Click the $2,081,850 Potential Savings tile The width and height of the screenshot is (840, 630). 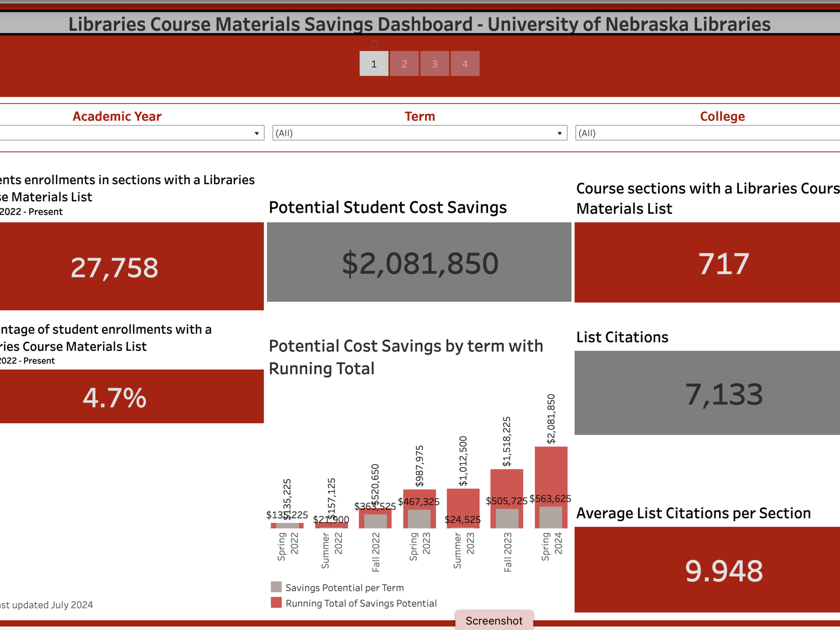pyautogui.click(x=419, y=262)
